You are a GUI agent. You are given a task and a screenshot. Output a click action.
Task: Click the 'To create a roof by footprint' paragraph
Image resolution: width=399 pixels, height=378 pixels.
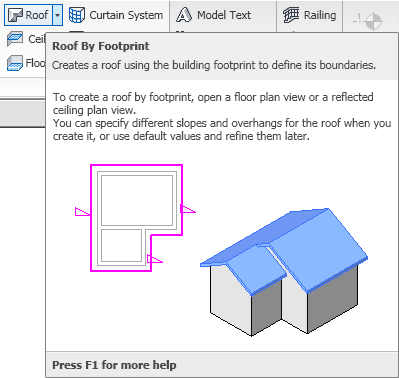(222, 116)
